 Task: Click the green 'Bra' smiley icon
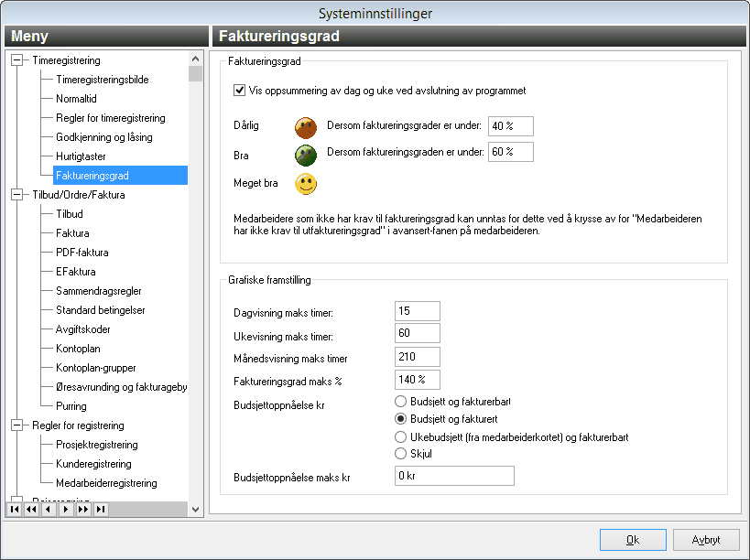coord(306,156)
